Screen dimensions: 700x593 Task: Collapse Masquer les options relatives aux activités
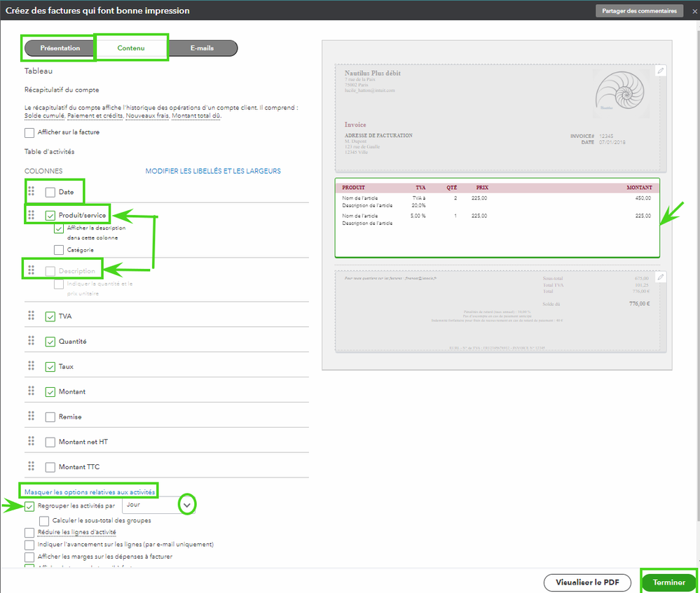click(x=89, y=491)
